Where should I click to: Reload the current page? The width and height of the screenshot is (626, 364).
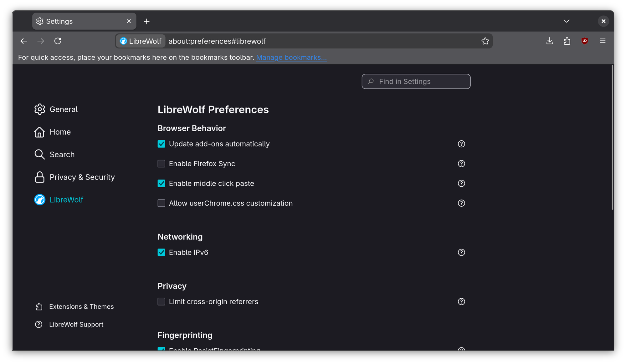(58, 41)
